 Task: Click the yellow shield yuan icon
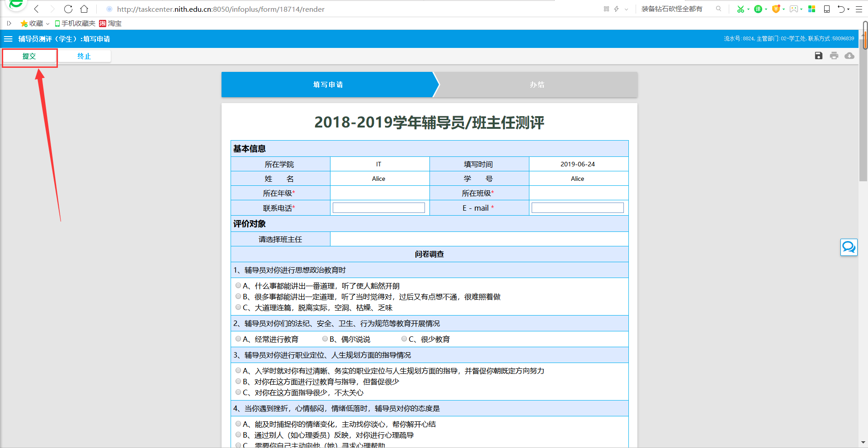[776, 9]
